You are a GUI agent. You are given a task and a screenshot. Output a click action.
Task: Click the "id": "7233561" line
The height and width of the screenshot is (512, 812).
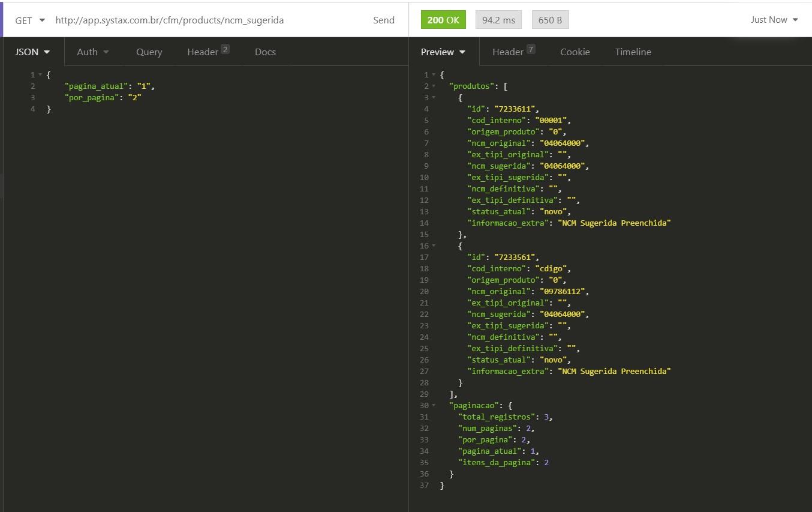click(x=503, y=258)
